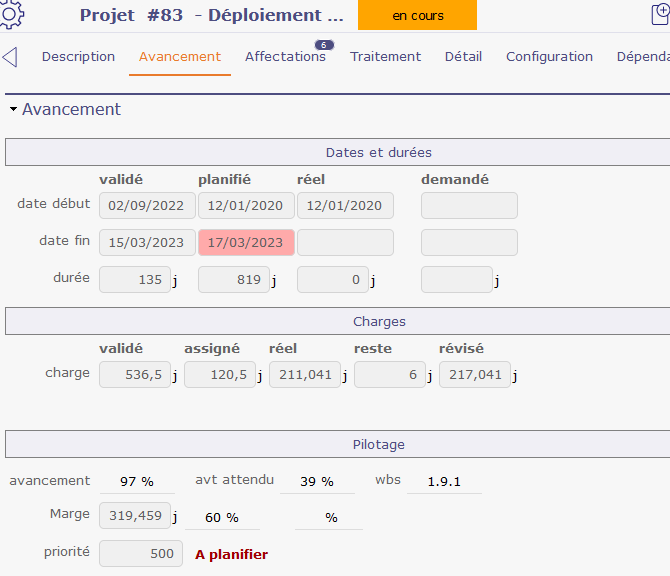
Task: Click the wbs value 1.9.1
Action: coord(443,481)
